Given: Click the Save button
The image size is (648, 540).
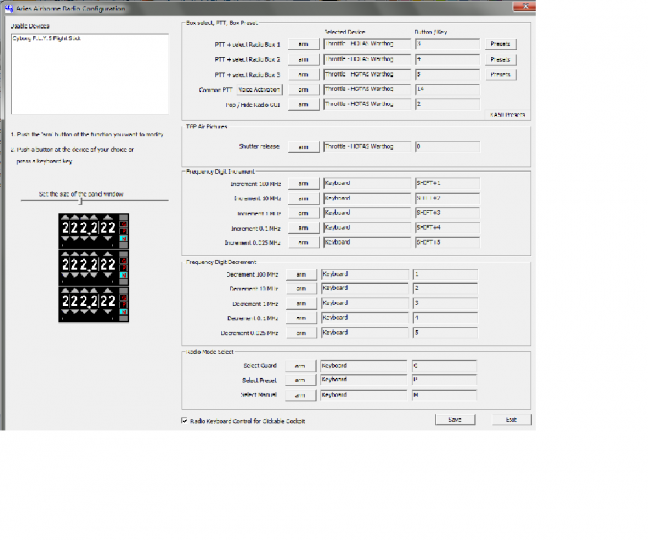Looking at the screenshot, I should (455, 420).
